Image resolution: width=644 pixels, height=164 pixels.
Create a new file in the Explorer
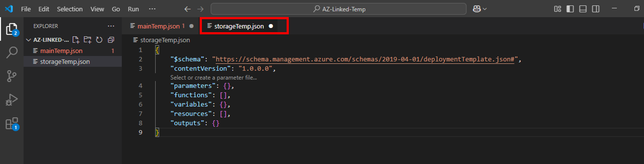[x=76, y=40]
